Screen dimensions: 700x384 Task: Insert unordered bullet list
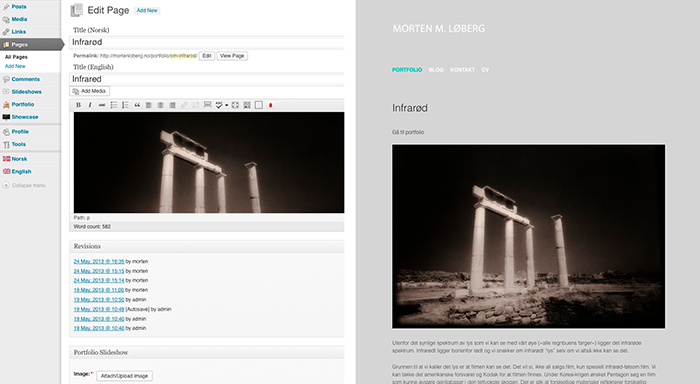114,105
